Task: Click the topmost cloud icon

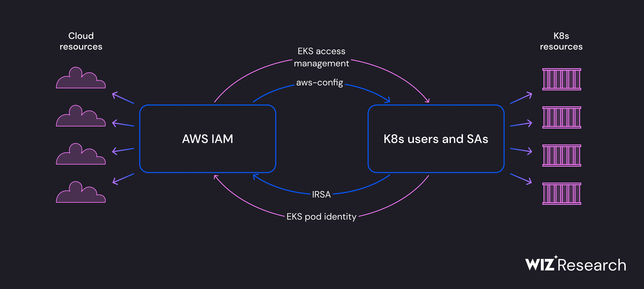Action: pos(81,77)
